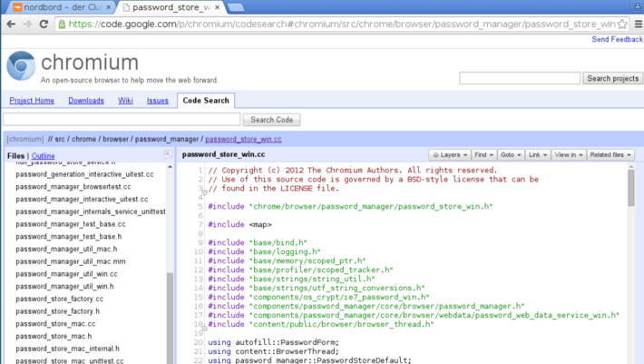
Task: Open the Chrome hamburger menu
Action: pos(639,24)
